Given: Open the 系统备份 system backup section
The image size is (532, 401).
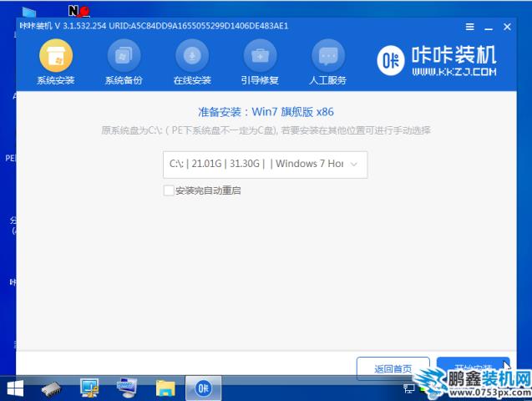Looking at the screenshot, I should click(x=124, y=62).
